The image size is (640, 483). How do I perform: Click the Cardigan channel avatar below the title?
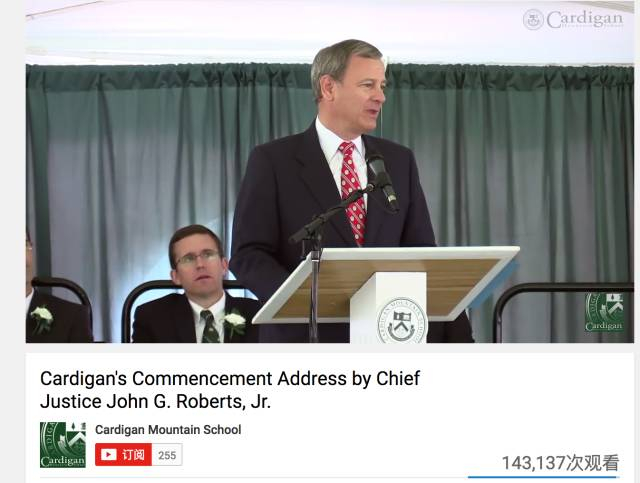click(63, 445)
